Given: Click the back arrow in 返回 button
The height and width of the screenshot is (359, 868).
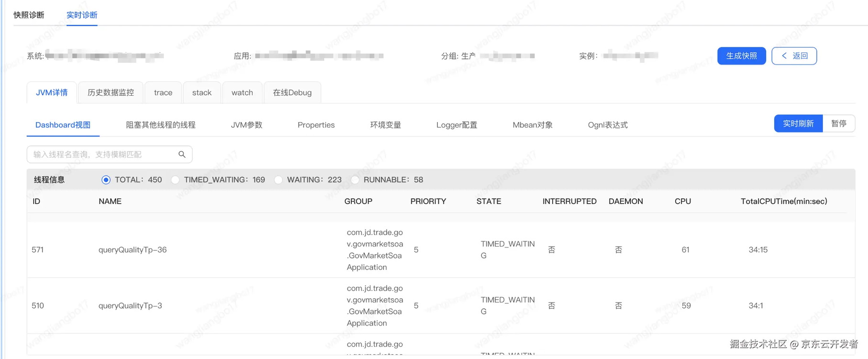Looking at the screenshot, I should pos(784,56).
